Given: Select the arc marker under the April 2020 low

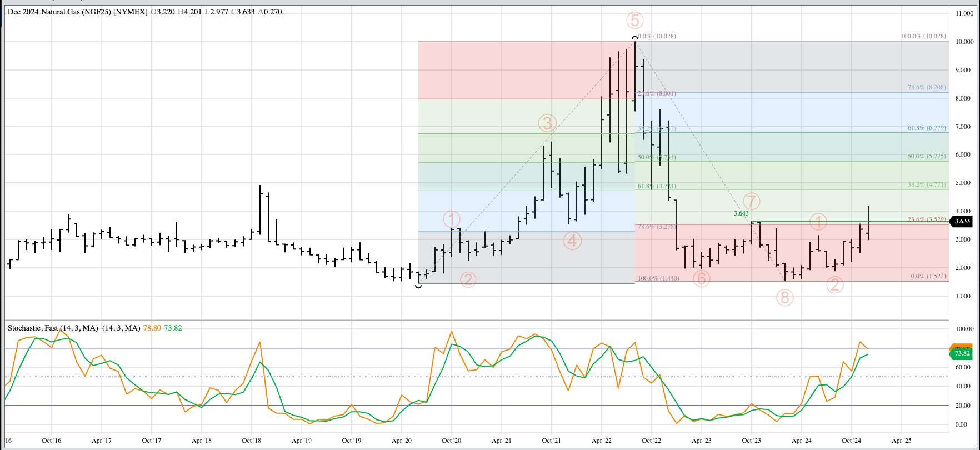Looking at the screenshot, I should [418, 286].
